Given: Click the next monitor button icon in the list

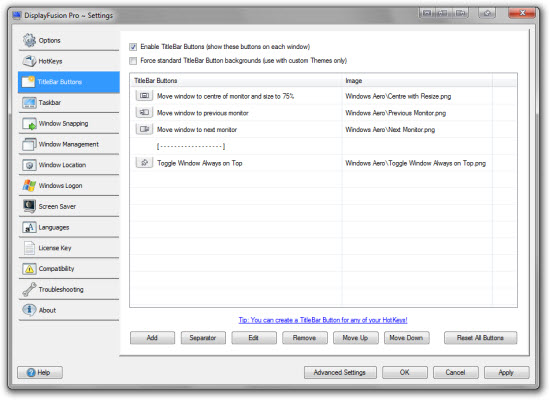Looking at the screenshot, I should (144, 129).
